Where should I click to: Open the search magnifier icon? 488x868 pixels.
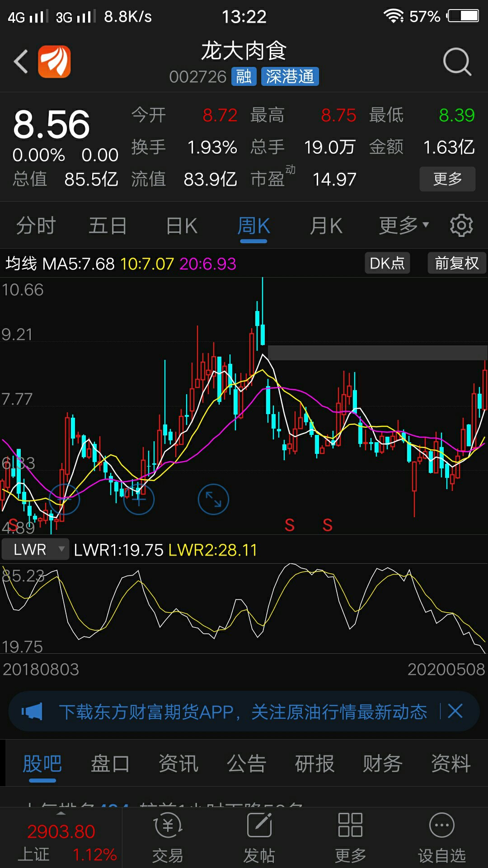point(457,61)
